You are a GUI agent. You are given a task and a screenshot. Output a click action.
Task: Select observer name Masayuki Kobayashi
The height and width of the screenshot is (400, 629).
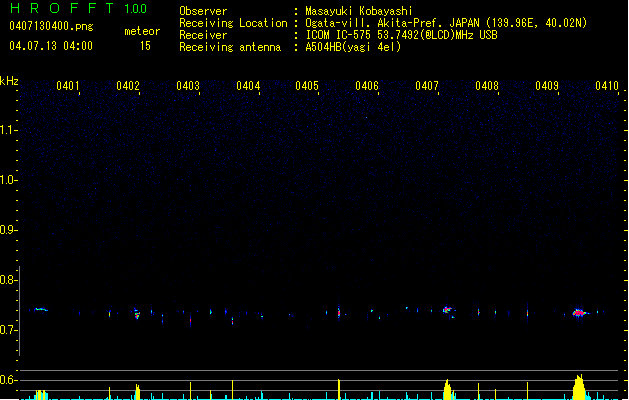(x=359, y=11)
